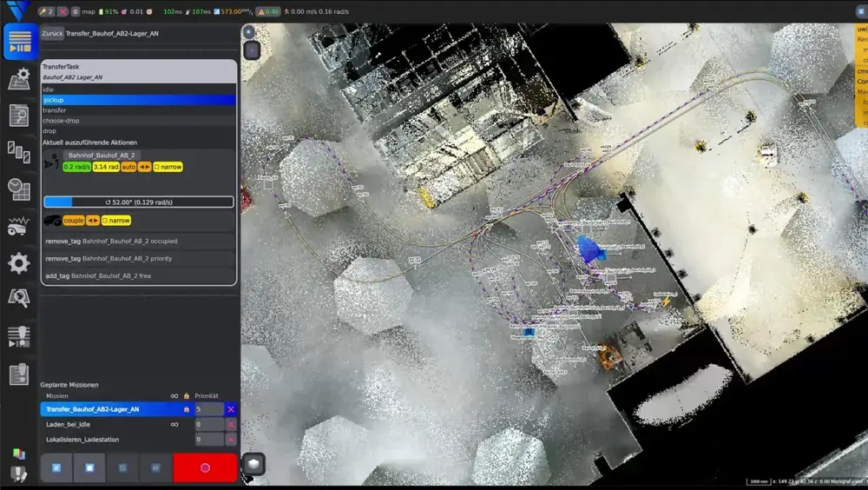Pause the running mission
This screenshot has height=490, width=868.
[x=56, y=467]
